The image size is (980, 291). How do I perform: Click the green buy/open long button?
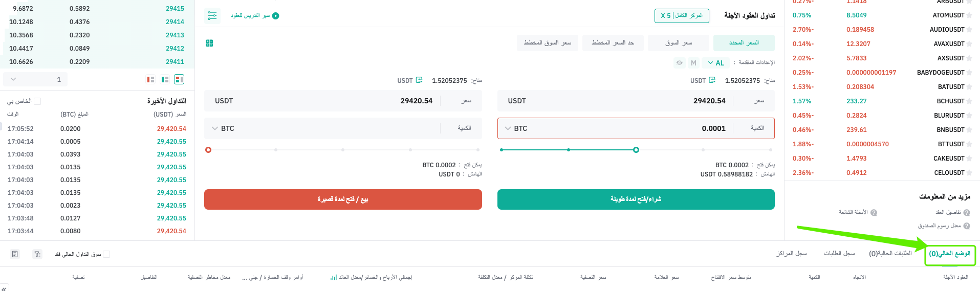click(636, 199)
